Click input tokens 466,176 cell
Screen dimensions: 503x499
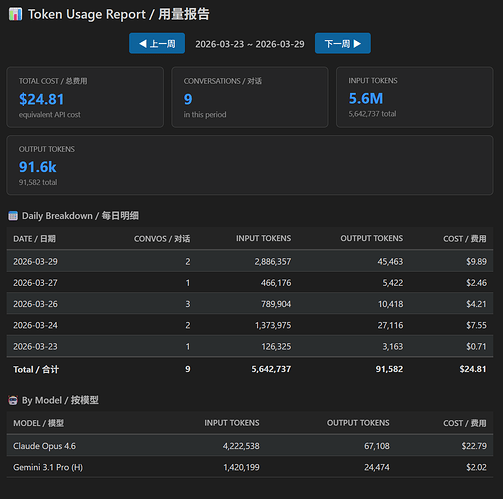pyautogui.click(x=276, y=283)
